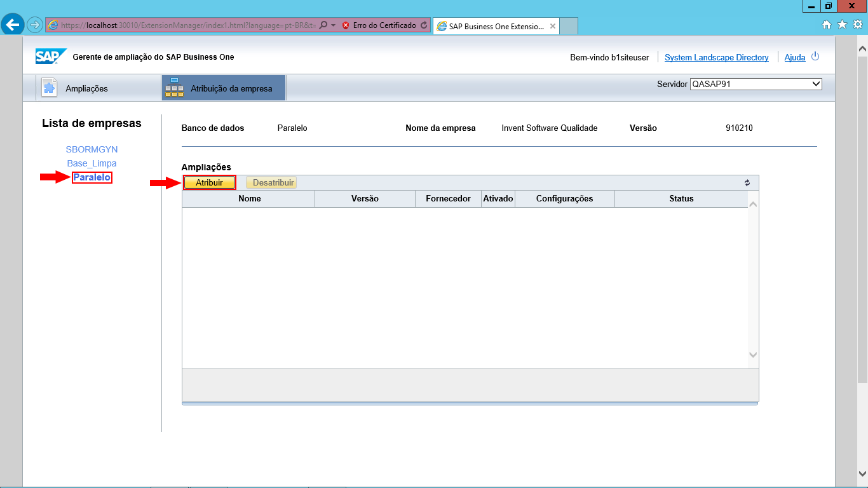The height and width of the screenshot is (488, 868).
Task: Click the address bar search magnifier icon
Action: tap(323, 25)
